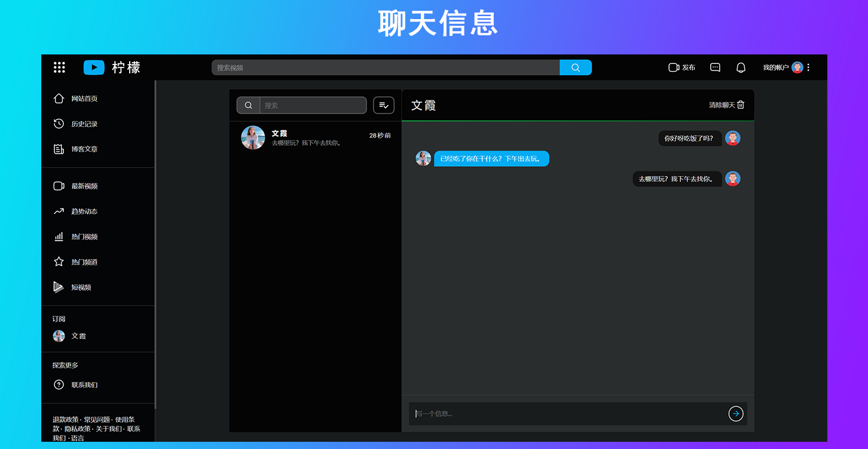868x449 pixels.
Task: Click the conversation list preview 去哪里玩？我下午去找你。
Action: click(308, 143)
